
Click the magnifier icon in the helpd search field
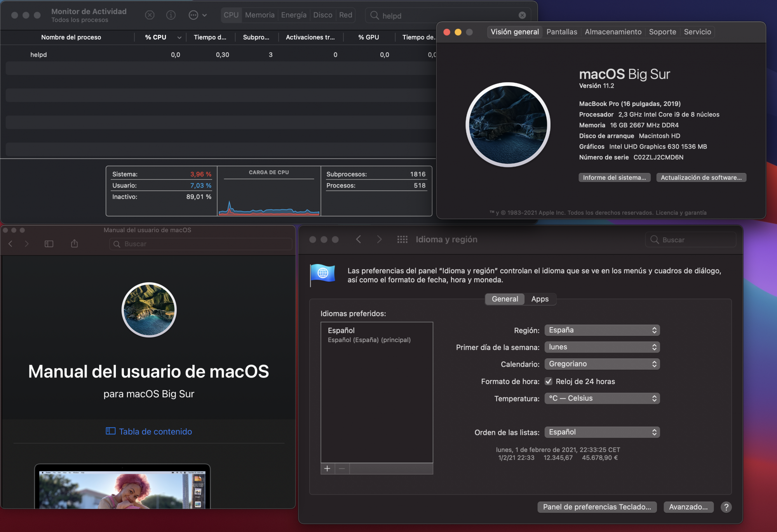pyautogui.click(x=375, y=15)
